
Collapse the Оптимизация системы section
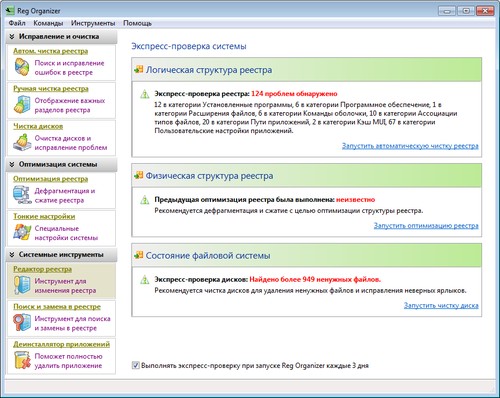(x=12, y=164)
